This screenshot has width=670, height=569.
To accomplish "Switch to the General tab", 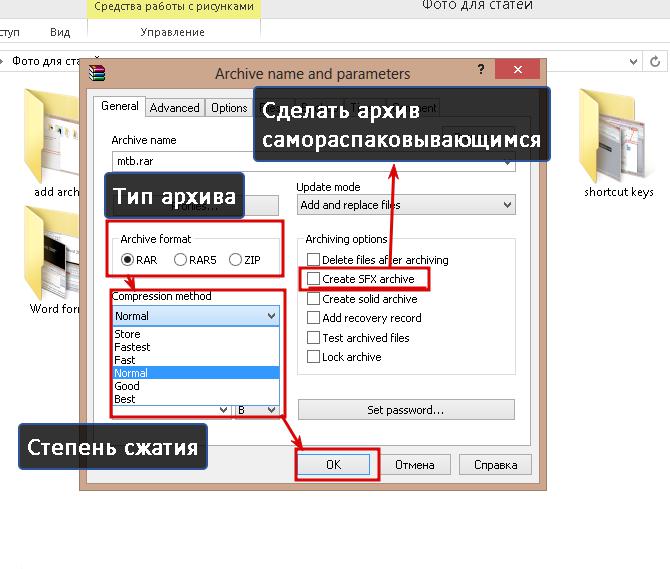I will pos(120,106).
